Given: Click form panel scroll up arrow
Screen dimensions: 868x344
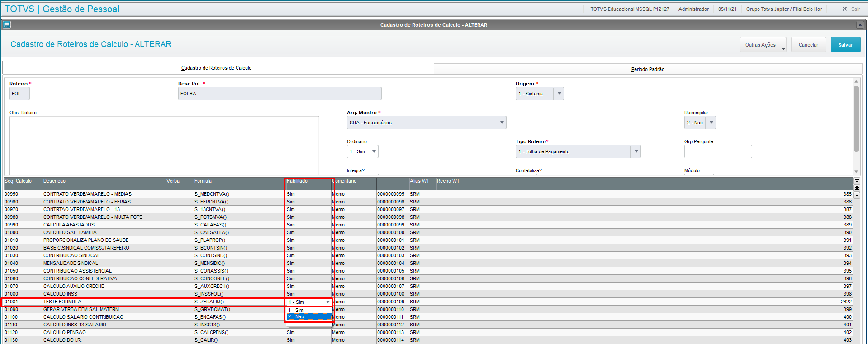Looking at the screenshot, I should (x=856, y=81).
